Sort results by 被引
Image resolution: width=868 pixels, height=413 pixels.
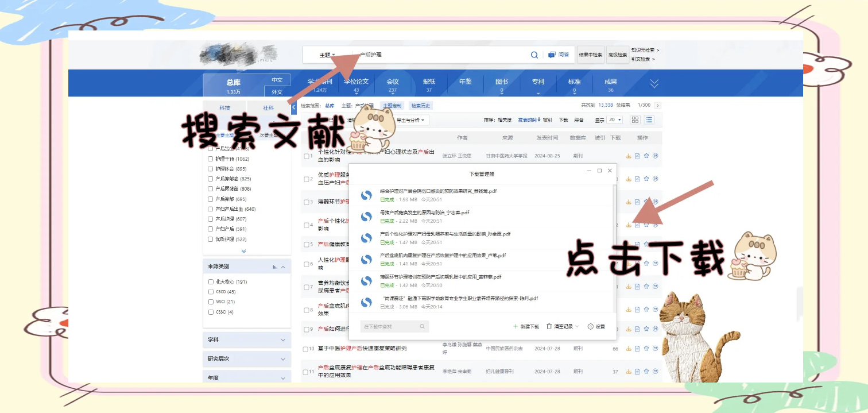pos(548,120)
